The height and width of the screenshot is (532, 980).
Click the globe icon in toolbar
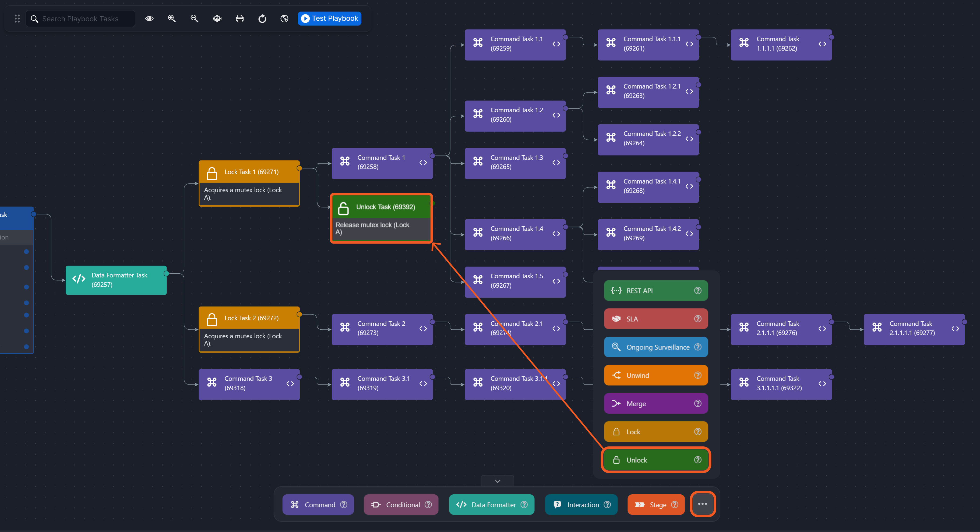point(284,18)
